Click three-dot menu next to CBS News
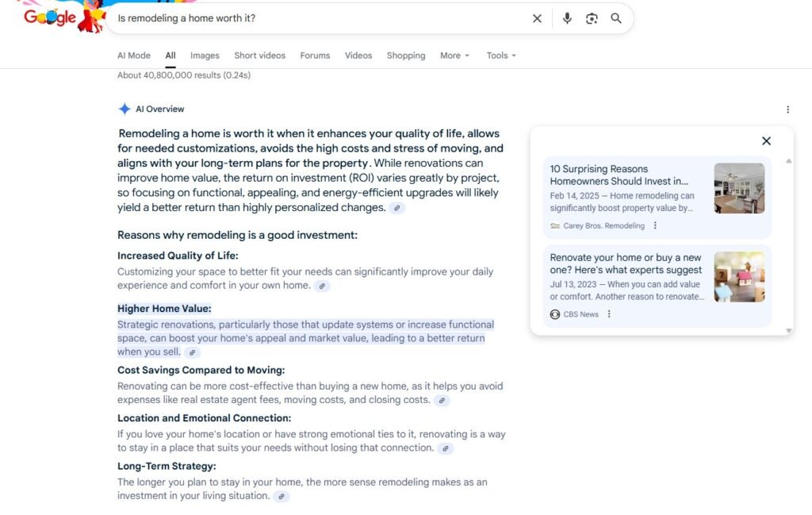812x515 pixels. 609,314
